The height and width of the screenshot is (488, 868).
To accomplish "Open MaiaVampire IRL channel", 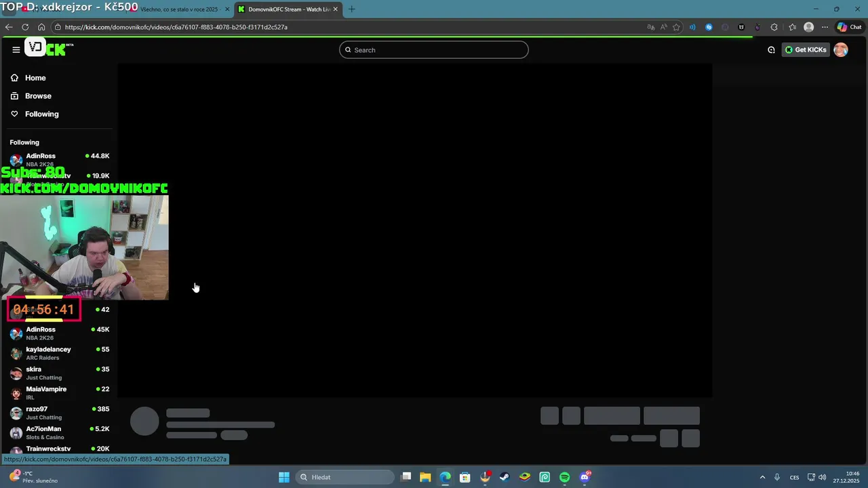I will pyautogui.click(x=60, y=393).
